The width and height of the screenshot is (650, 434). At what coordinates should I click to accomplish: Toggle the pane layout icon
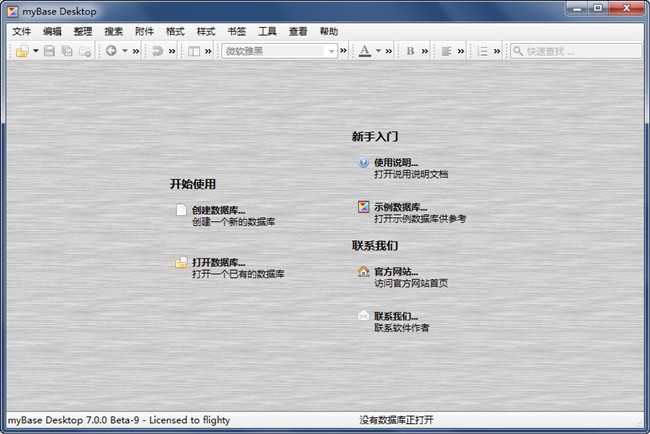tap(194, 51)
